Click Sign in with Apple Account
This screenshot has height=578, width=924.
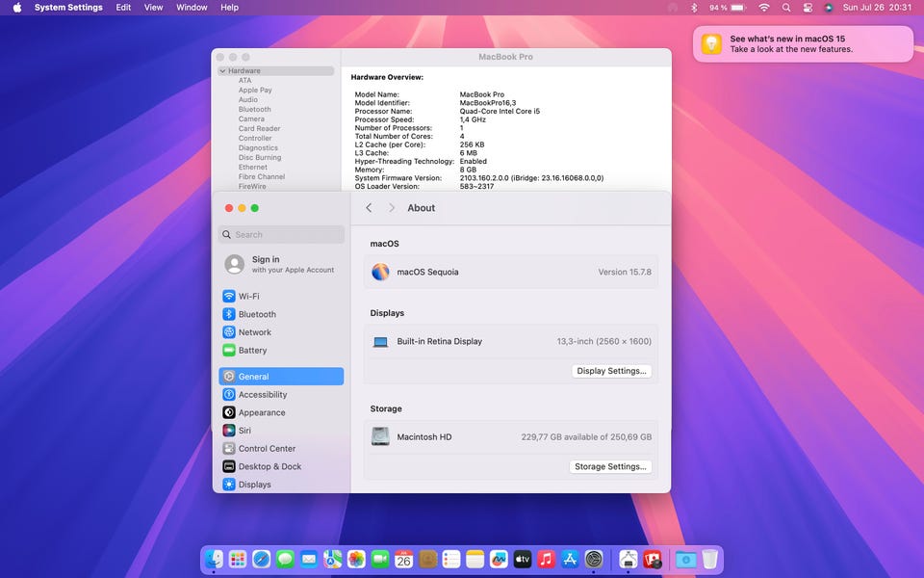[x=281, y=264]
